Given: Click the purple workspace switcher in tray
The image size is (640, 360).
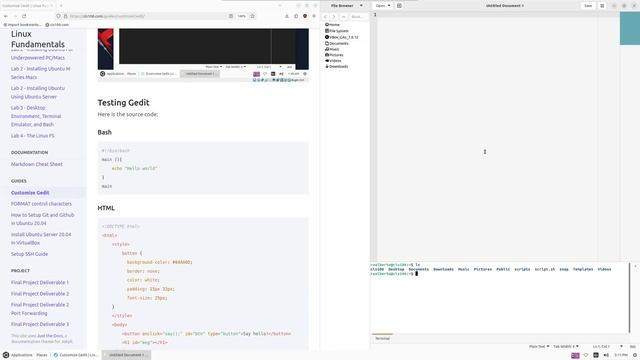Looking at the screenshot, I should coord(575,356).
